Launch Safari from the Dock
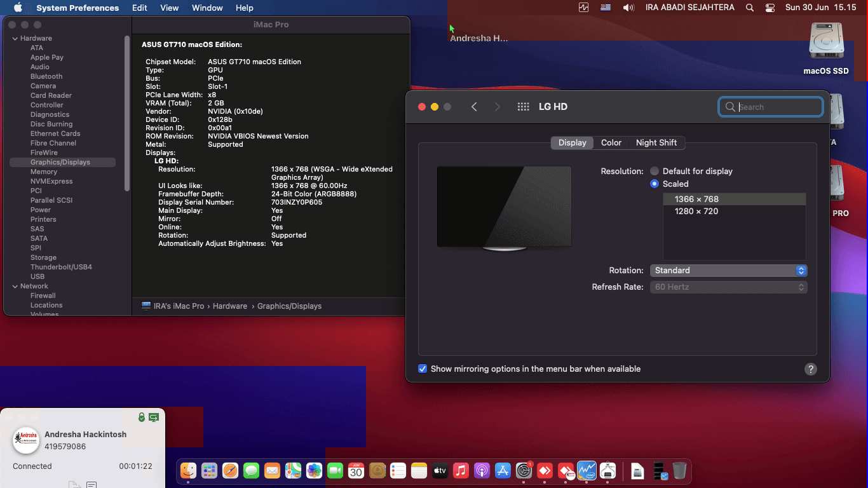The width and height of the screenshot is (868, 488). [x=230, y=471]
